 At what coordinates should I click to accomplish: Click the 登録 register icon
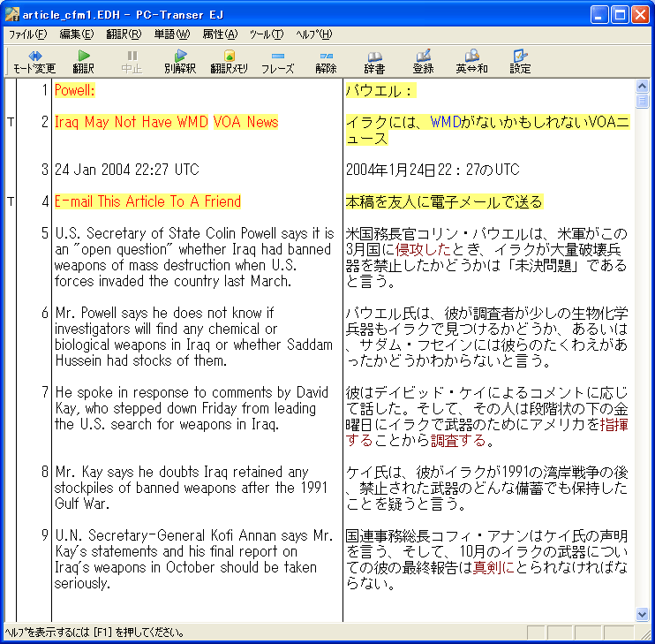coord(423,62)
